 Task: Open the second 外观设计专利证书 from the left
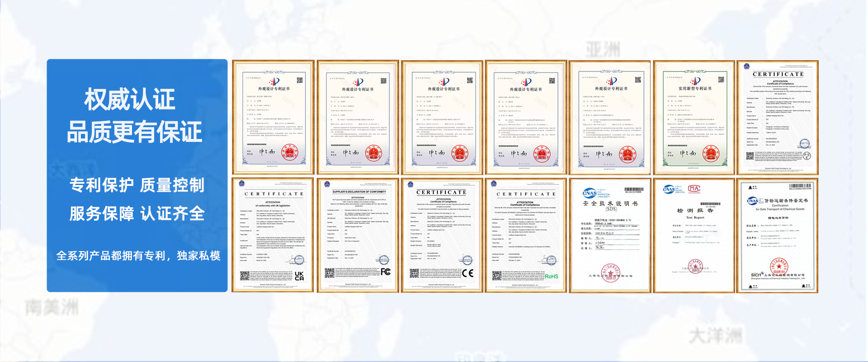[357, 118]
